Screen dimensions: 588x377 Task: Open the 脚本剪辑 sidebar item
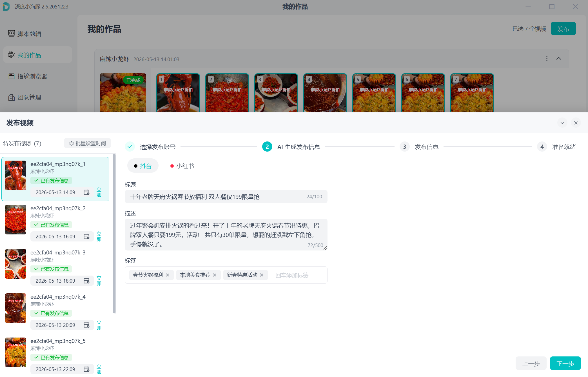[38, 34]
